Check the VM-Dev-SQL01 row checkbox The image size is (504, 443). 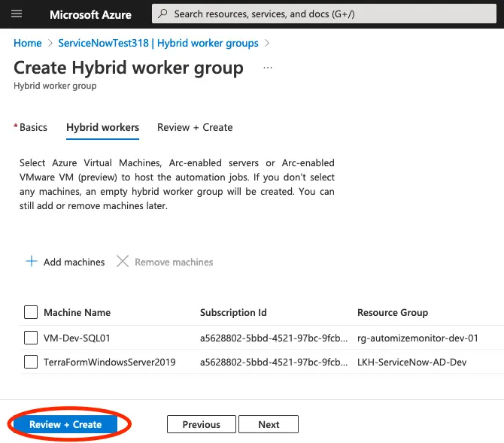coord(31,338)
